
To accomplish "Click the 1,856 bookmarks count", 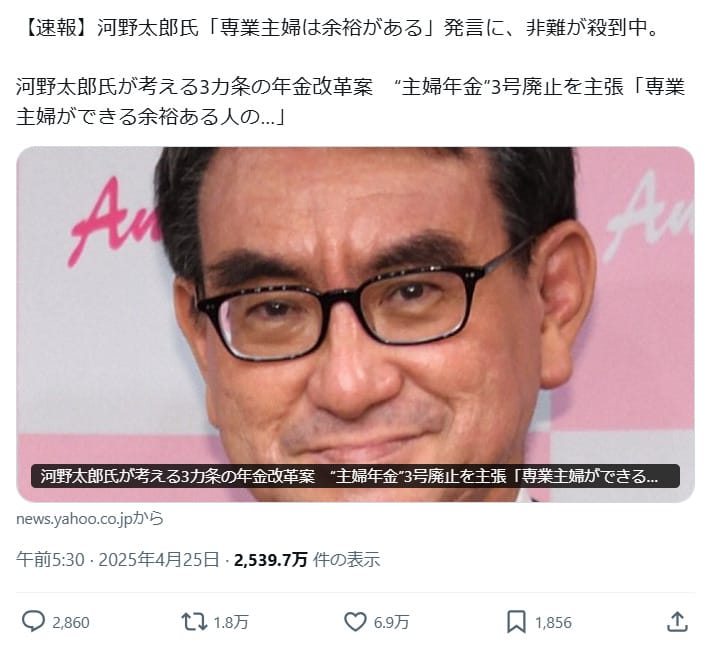I will coord(553,623).
